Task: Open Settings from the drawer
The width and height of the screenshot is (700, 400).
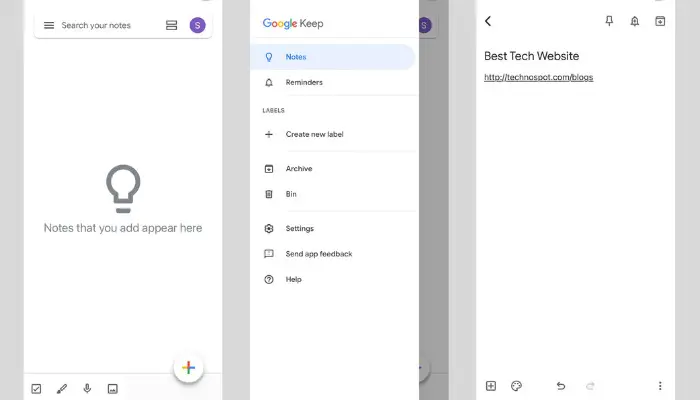Action: (332, 229)
